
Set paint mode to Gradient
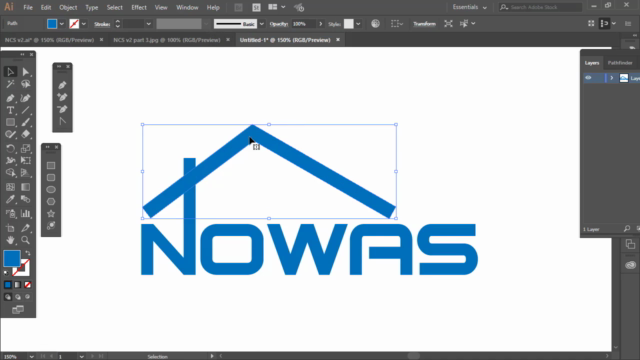(x=18, y=285)
